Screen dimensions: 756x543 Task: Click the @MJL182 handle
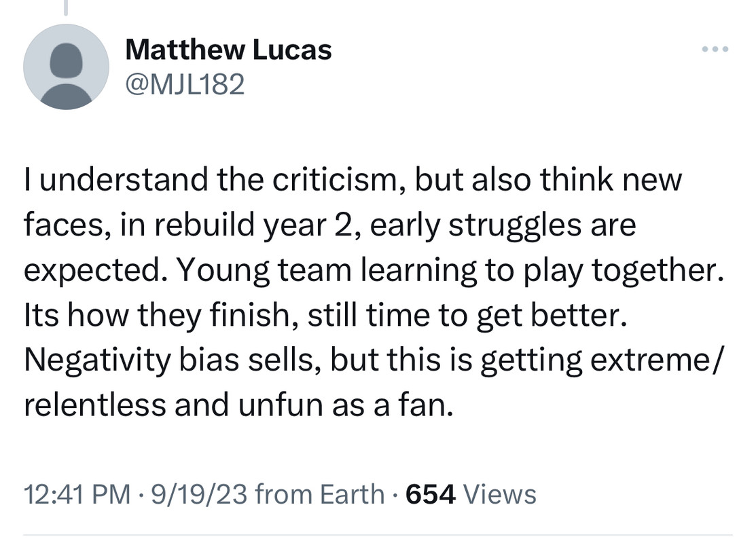coord(185,83)
